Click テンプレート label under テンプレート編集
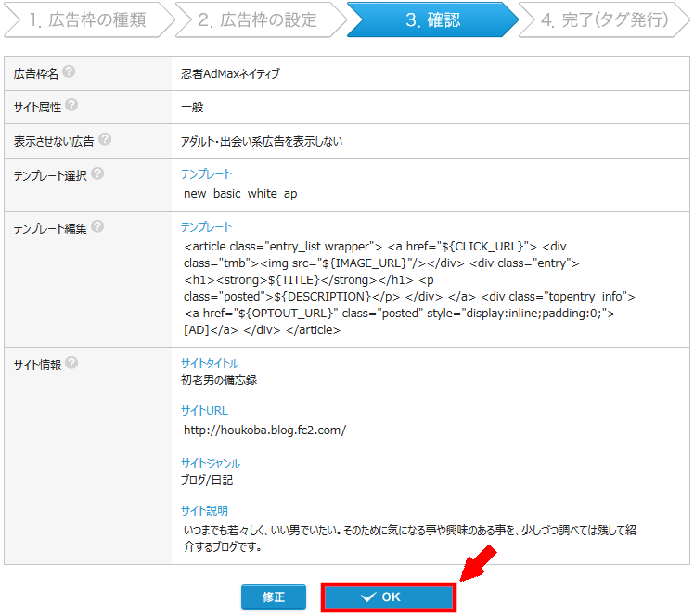The image size is (694, 616). [x=206, y=227]
